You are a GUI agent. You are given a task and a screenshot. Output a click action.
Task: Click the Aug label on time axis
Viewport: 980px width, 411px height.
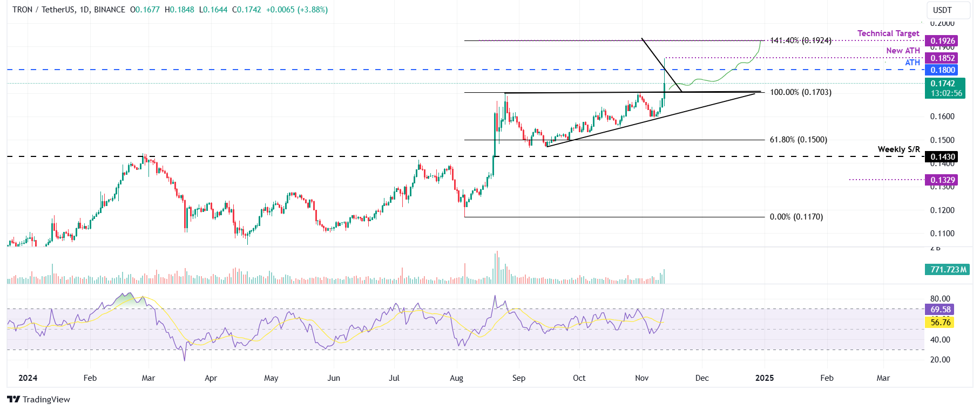(x=457, y=378)
